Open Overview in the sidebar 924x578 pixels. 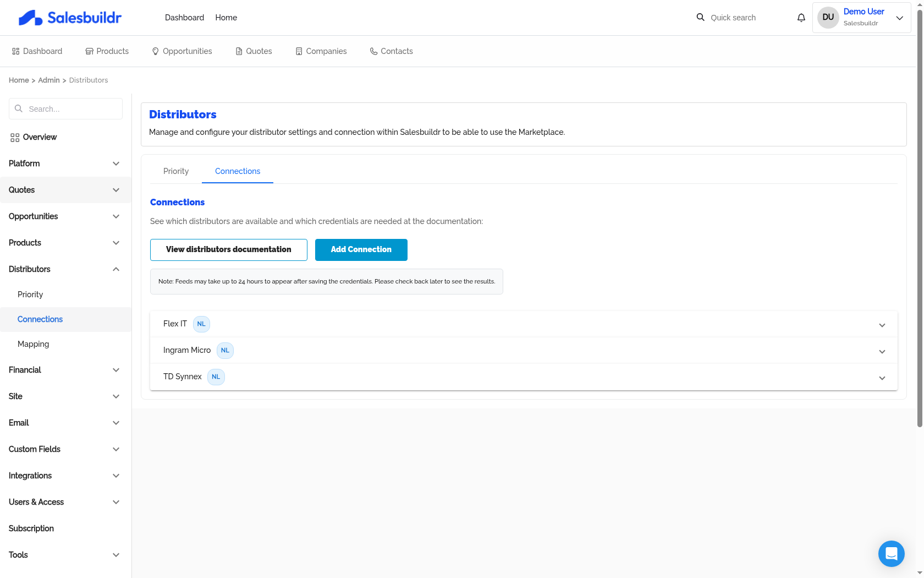(40, 137)
